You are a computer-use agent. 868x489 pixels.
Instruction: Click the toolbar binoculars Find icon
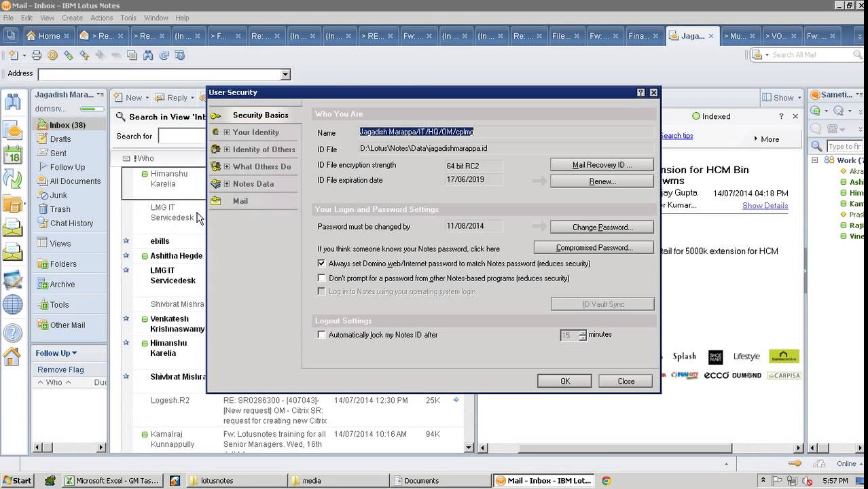[148, 55]
